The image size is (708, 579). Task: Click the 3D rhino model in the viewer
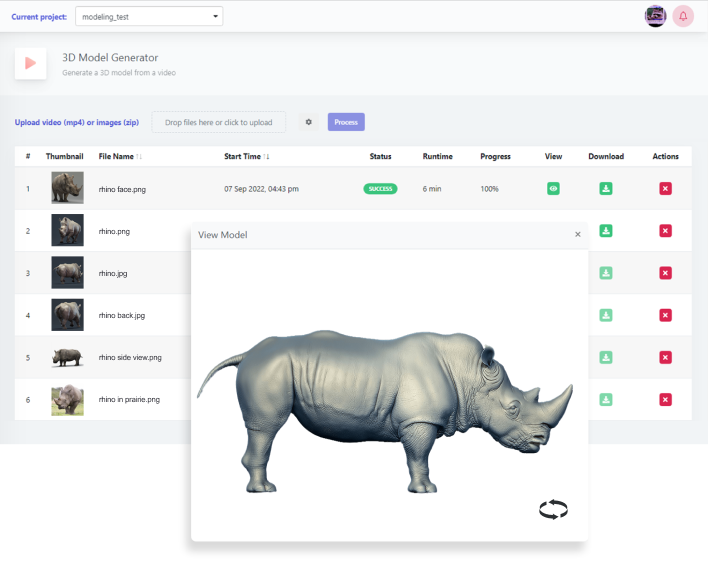pyautogui.click(x=385, y=411)
